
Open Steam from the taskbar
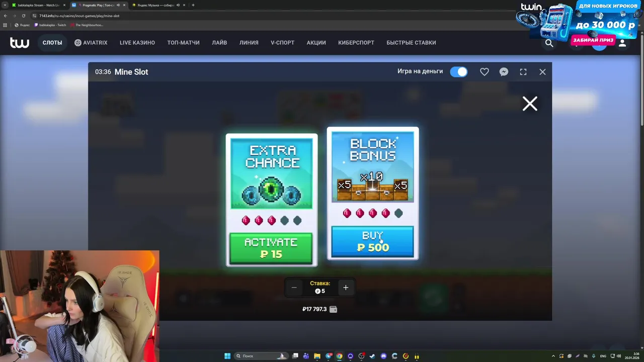pyautogui.click(x=372, y=356)
